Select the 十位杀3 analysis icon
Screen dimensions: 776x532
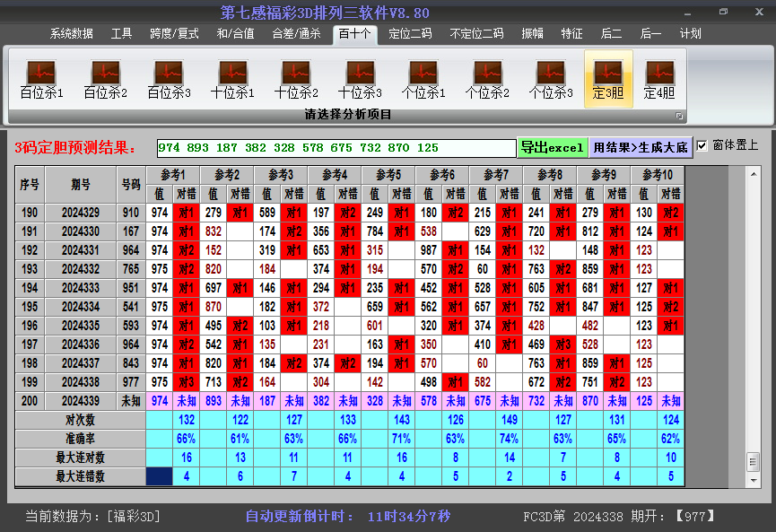click(x=360, y=80)
